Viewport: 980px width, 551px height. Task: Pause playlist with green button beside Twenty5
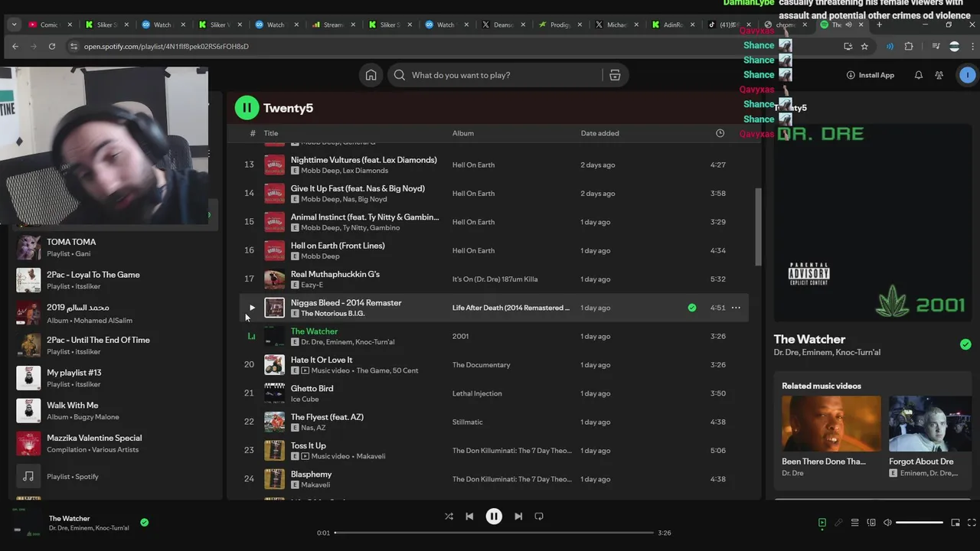[x=247, y=108]
